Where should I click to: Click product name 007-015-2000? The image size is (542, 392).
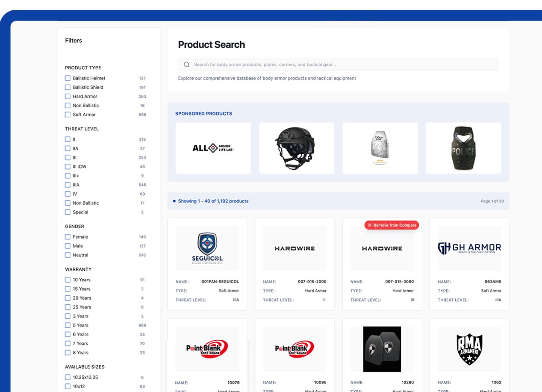[x=312, y=282]
